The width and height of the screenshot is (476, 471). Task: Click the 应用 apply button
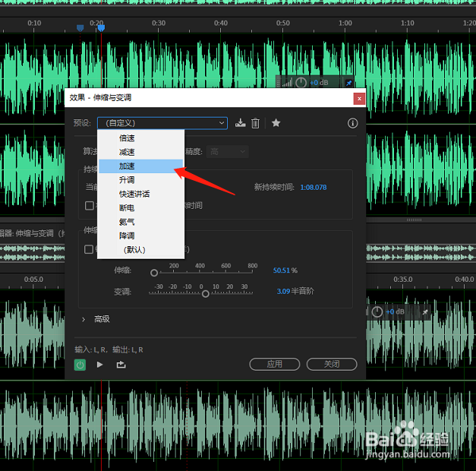coord(274,364)
